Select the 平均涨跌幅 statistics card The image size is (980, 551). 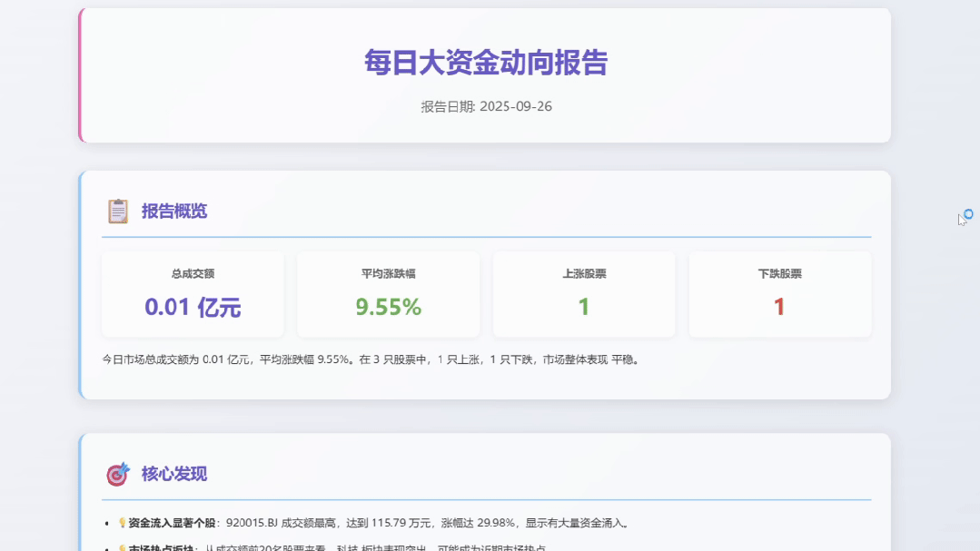tap(388, 293)
